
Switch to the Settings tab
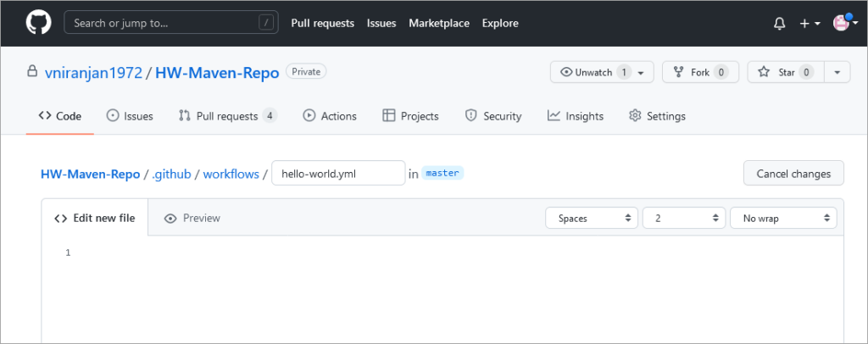point(657,116)
